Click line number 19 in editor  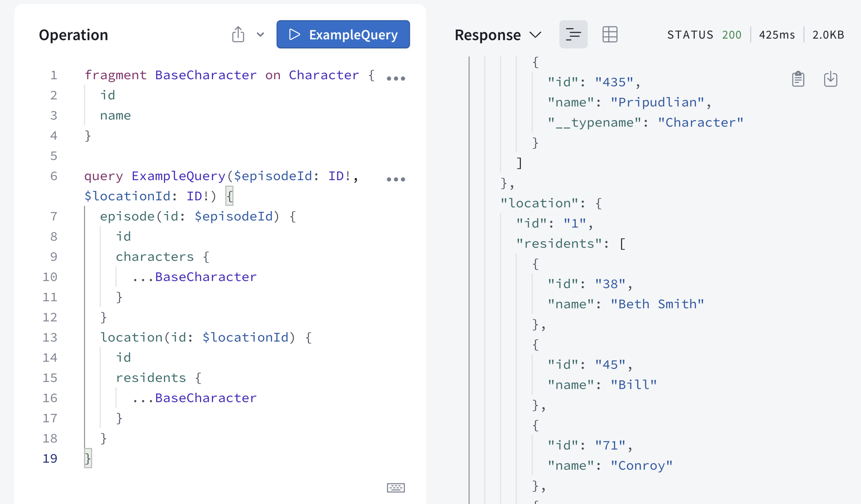point(50,458)
